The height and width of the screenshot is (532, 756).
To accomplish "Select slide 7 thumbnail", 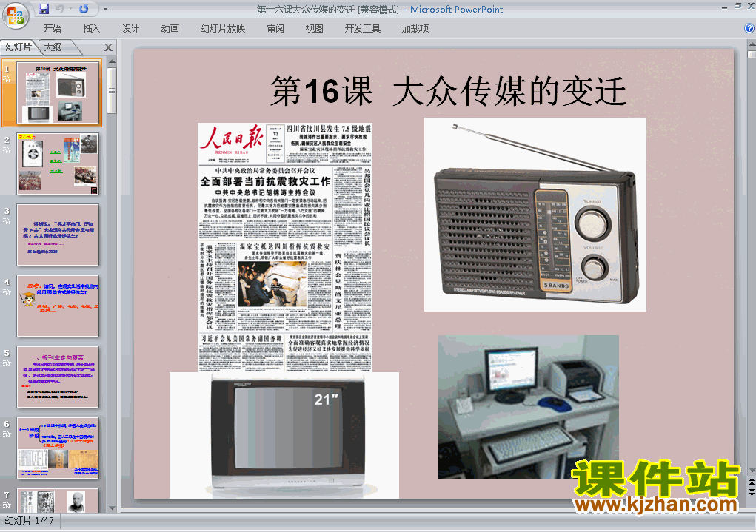I will (x=58, y=501).
